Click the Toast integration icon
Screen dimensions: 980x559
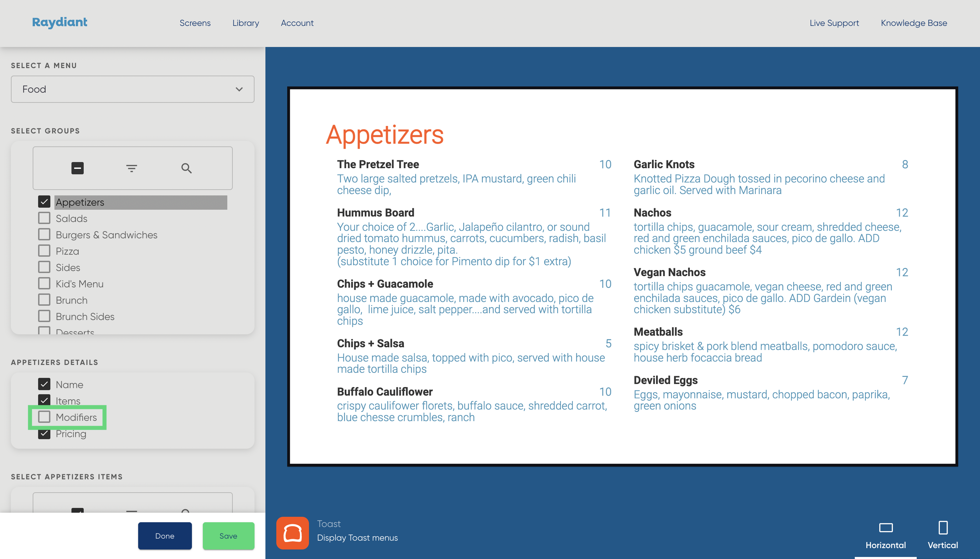pyautogui.click(x=292, y=532)
